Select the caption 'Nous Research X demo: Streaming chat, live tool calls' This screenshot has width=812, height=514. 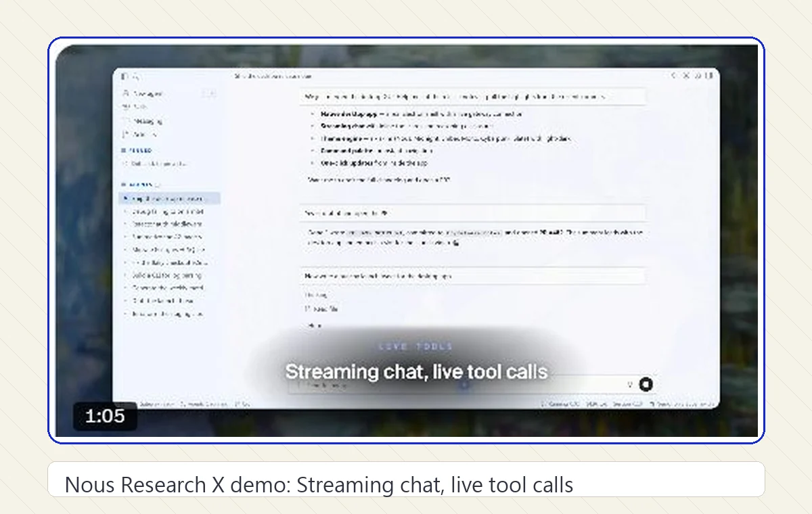point(319,485)
